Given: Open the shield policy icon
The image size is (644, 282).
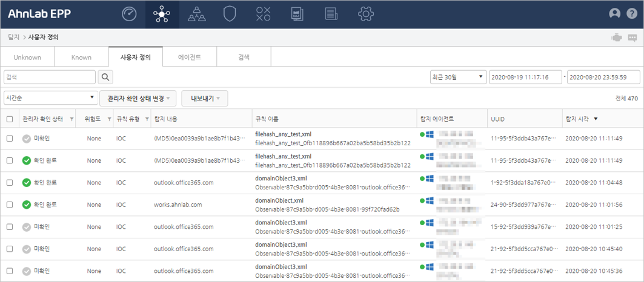Looking at the screenshot, I should pyautogui.click(x=230, y=14).
